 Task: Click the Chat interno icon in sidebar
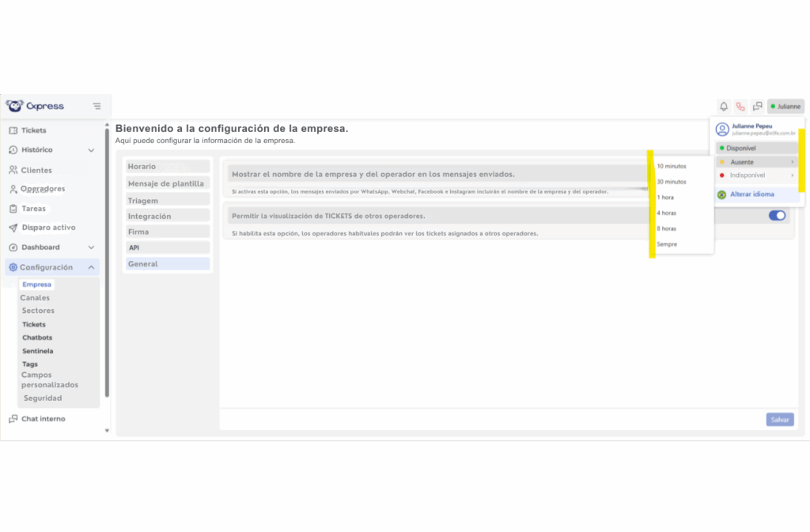coord(13,419)
